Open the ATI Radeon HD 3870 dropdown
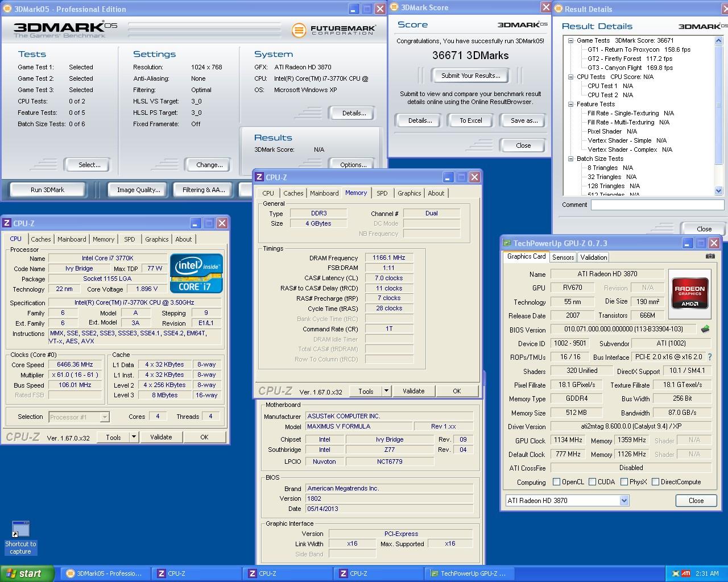728x582 pixels. 624,501
